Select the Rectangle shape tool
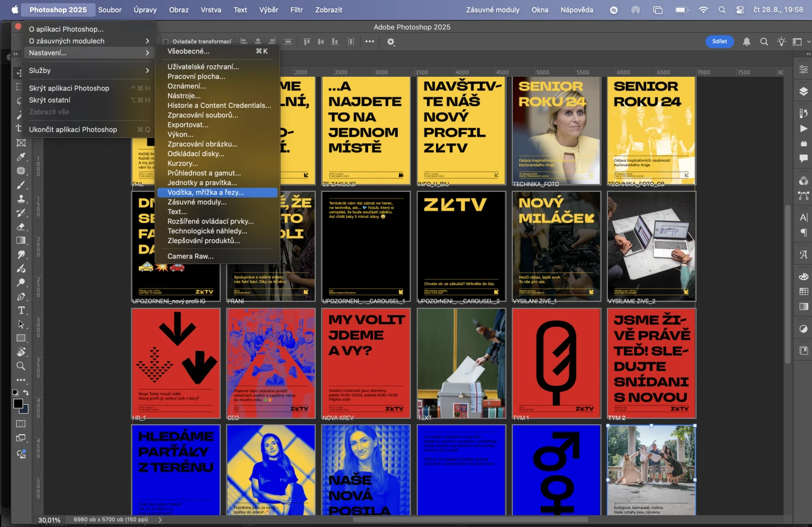 pyautogui.click(x=21, y=338)
